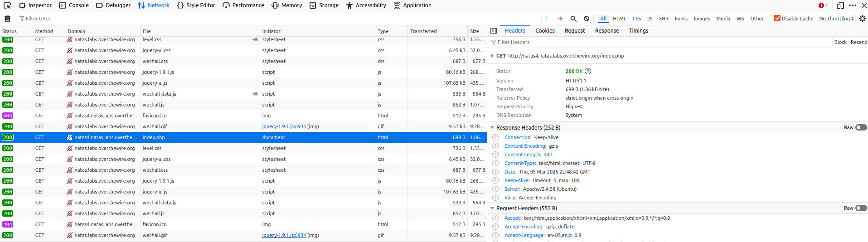The image size is (868, 242).
Task: Click help icon for Accept request header
Action: (495, 218)
